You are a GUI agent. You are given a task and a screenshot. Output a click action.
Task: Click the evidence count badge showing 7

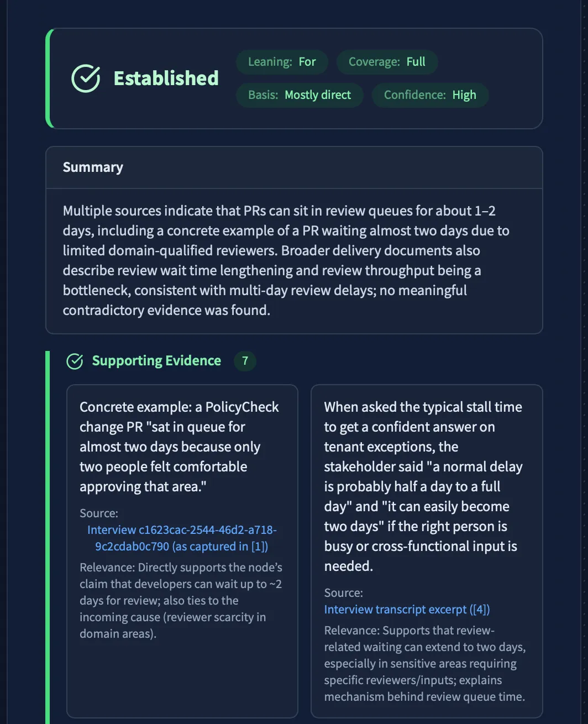[245, 361]
